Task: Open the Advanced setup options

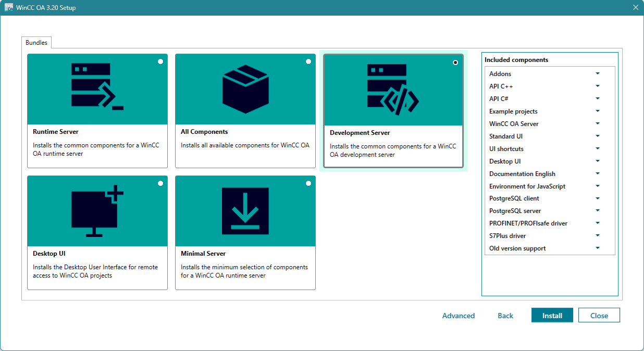Action: [x=459, y=316]
